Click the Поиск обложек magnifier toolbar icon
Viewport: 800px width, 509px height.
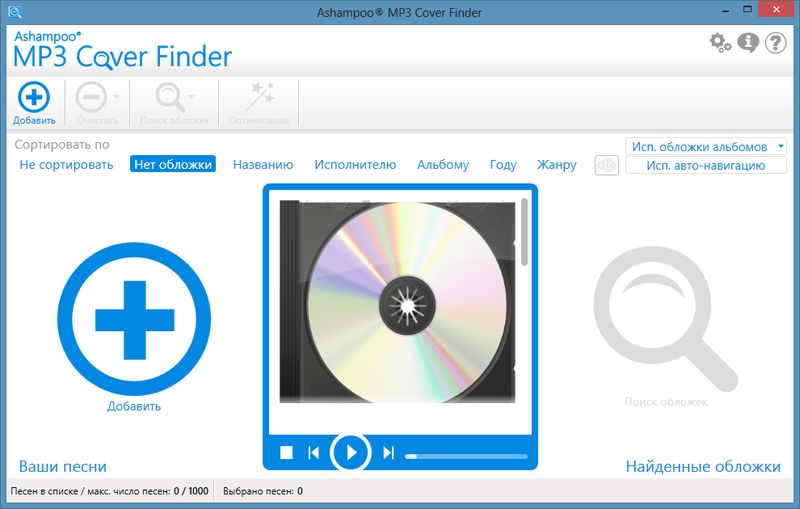click(x=170, y=98)
